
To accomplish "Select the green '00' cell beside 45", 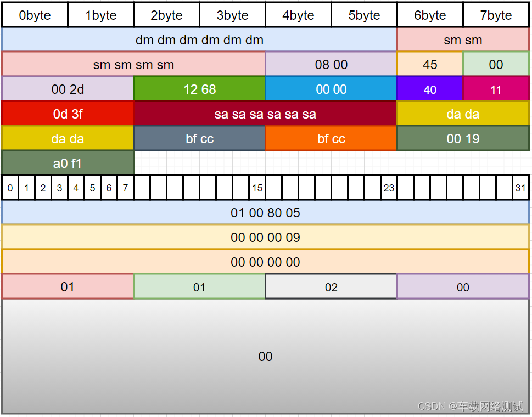I will pyautogui.click(x=496, y=64).
